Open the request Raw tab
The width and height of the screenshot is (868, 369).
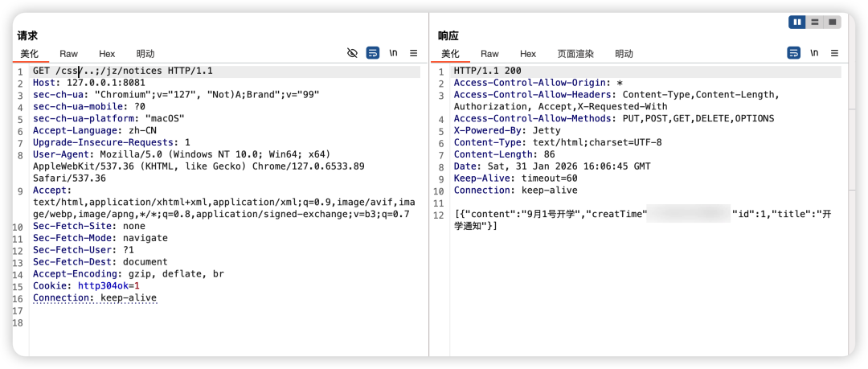click(x=69, y=54)
